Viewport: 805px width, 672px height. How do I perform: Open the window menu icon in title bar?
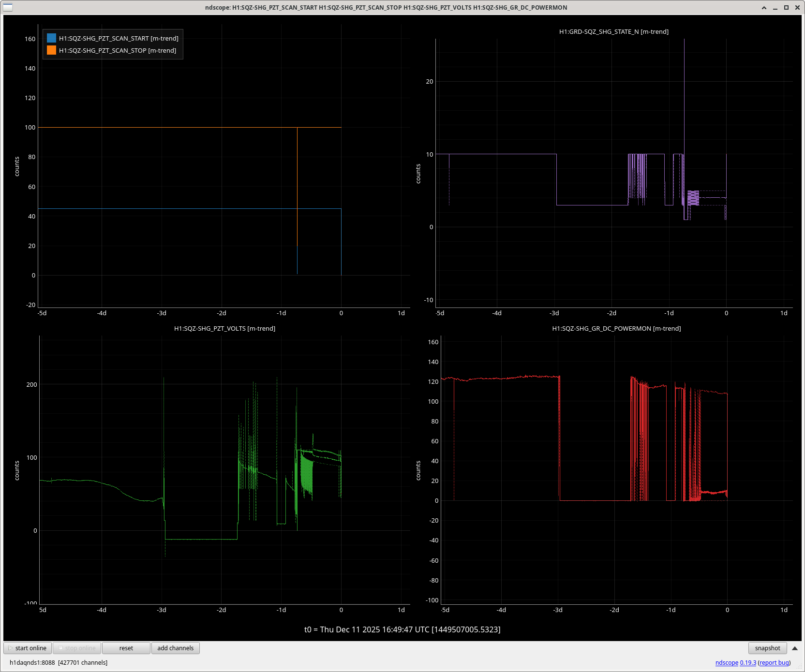(x=8, y=7)
